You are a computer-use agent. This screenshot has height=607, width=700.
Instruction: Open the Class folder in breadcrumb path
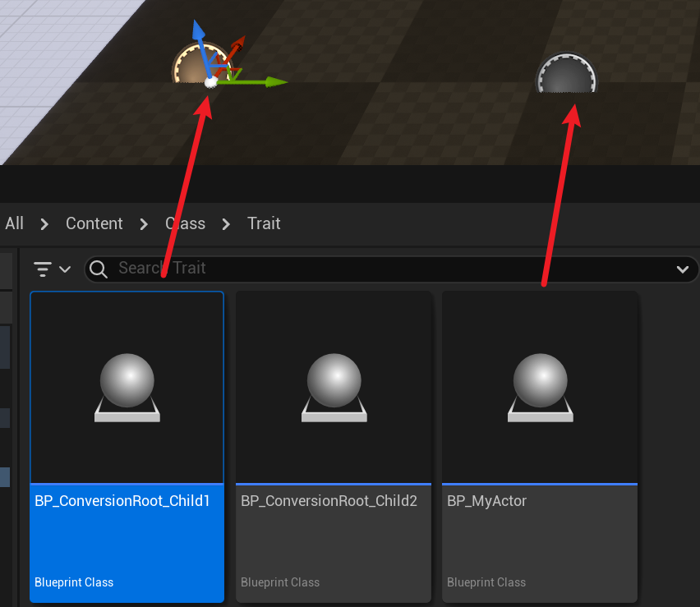(x=185, y=223)
